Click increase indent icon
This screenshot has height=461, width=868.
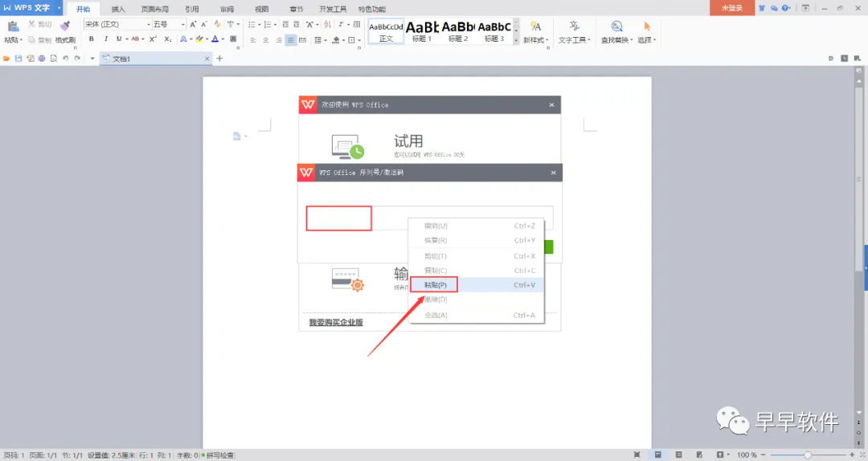296,24
